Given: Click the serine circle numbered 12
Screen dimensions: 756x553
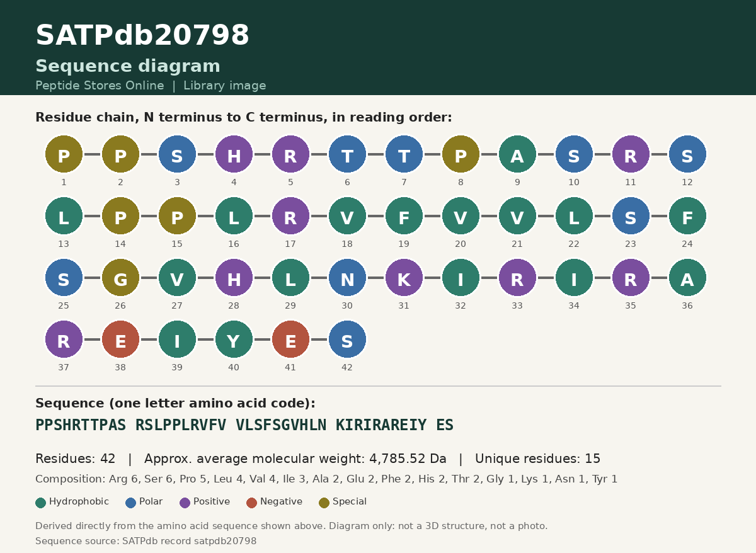Looking at the screenshot, I should pyautogui.click(x=687, y=154).
